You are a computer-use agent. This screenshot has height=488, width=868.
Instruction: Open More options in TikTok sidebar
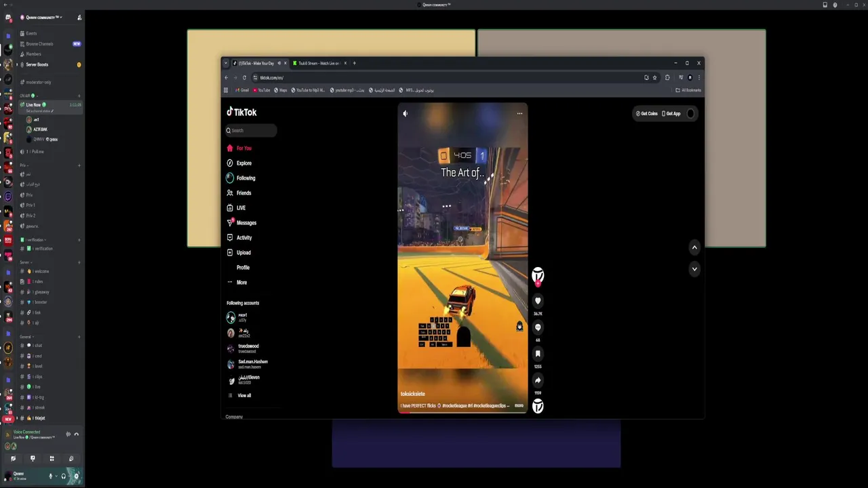[x=237, y=283]
